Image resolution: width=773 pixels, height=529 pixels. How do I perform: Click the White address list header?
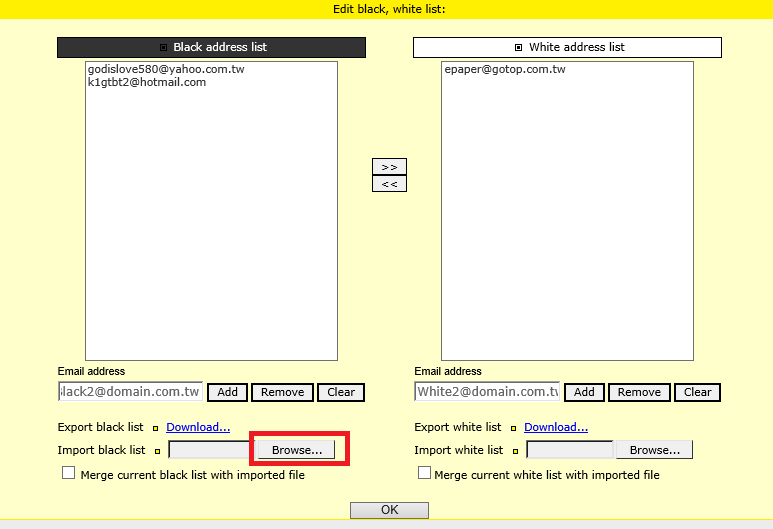(567, 47)
